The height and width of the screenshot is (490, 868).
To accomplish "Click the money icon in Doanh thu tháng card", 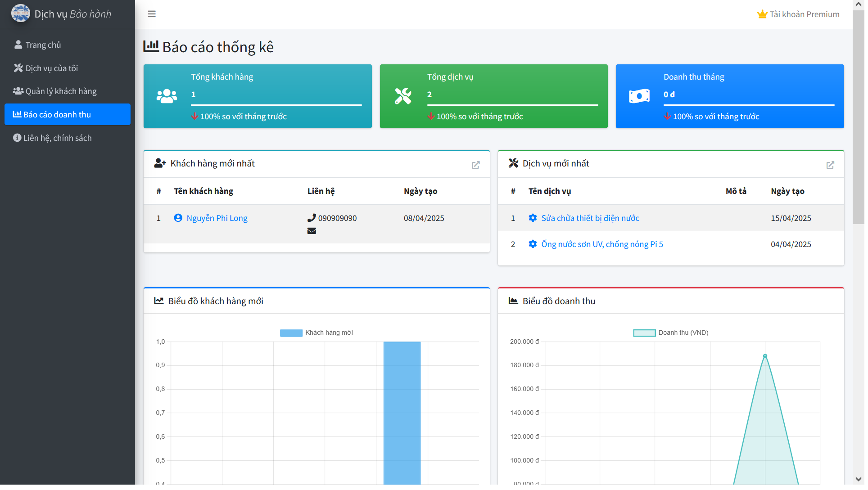I will tap(639, 96).
